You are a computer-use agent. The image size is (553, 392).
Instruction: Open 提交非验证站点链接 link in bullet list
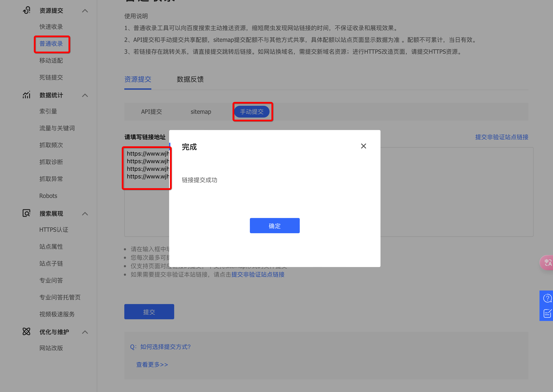258,274
